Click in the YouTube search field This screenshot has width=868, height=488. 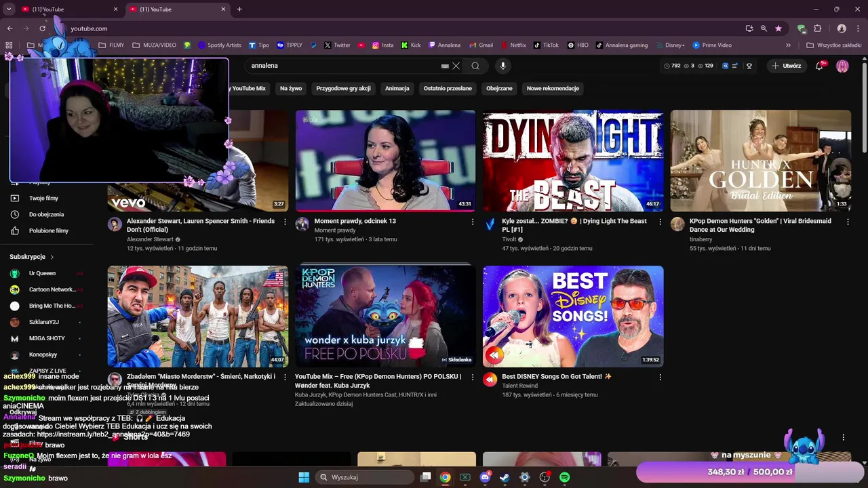pos(342,66)
